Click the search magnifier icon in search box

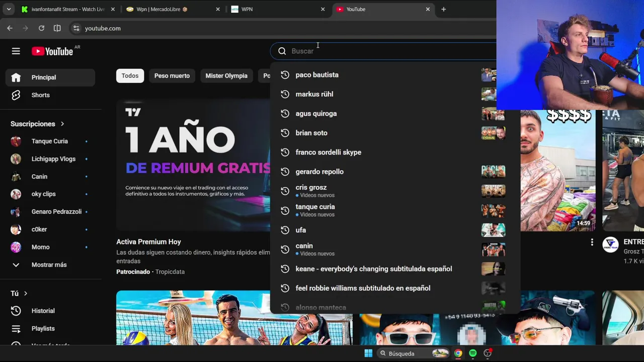pyautogui.click(x=282, y=51)
